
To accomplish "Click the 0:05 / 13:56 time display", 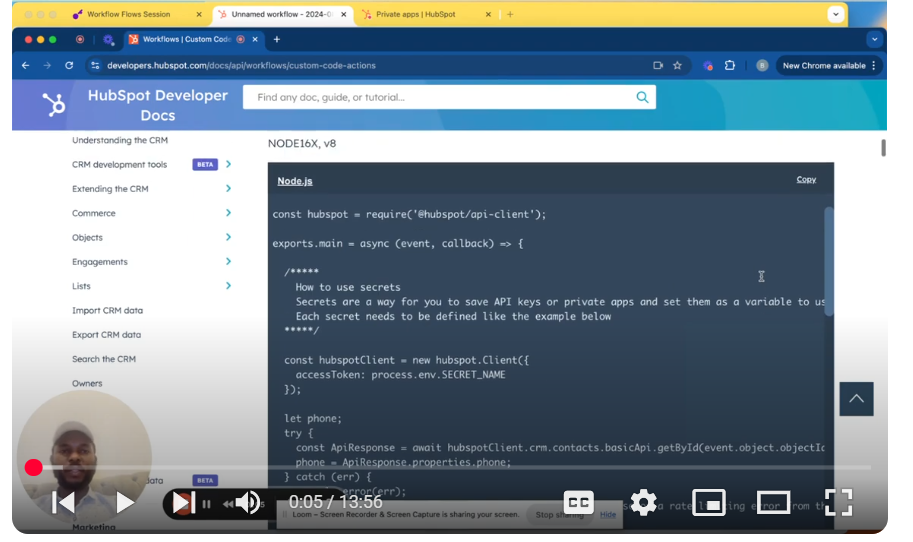I will 335,502.
